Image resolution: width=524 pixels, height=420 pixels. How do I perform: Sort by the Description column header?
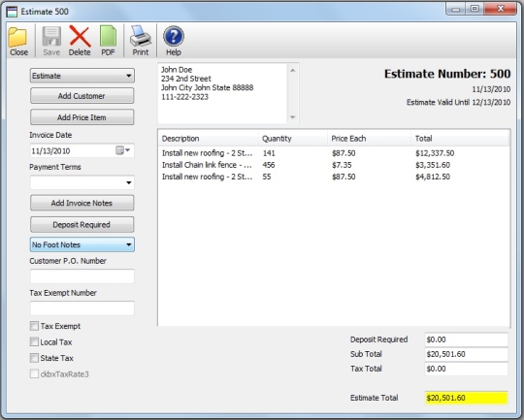pyautogui.click(x=209, y=139)
